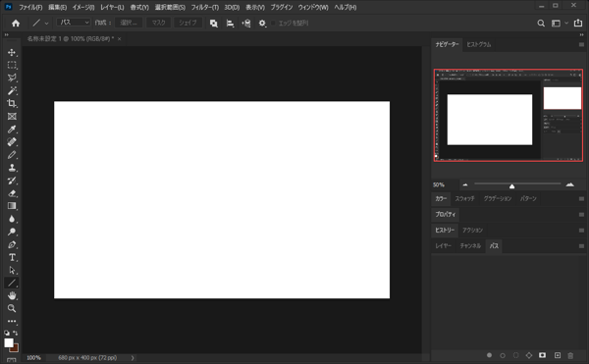Create a new path
The height and width of the screenshot is (364, 589).
click(558, 355)
